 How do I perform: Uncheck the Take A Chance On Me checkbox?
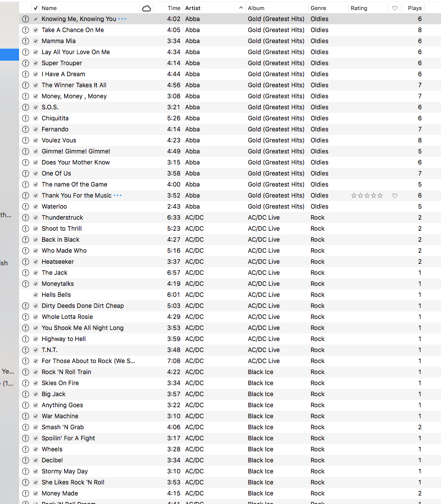coord(36,30)
